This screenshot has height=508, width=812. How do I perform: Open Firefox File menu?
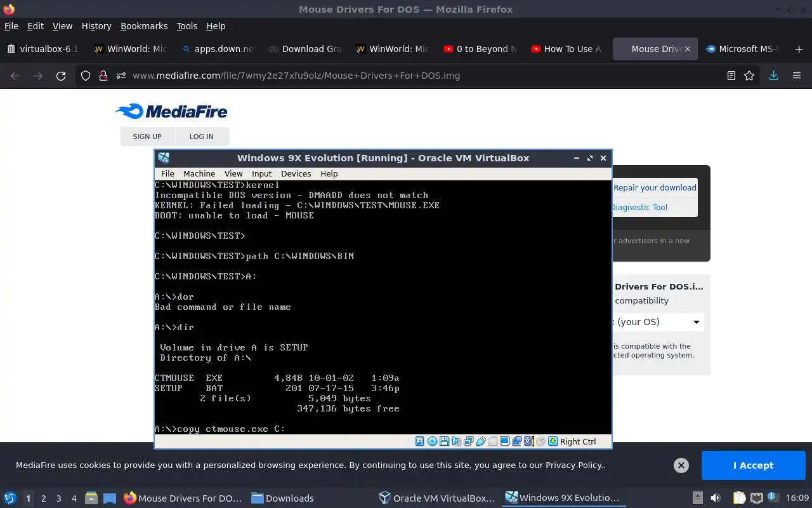[11, 26]
